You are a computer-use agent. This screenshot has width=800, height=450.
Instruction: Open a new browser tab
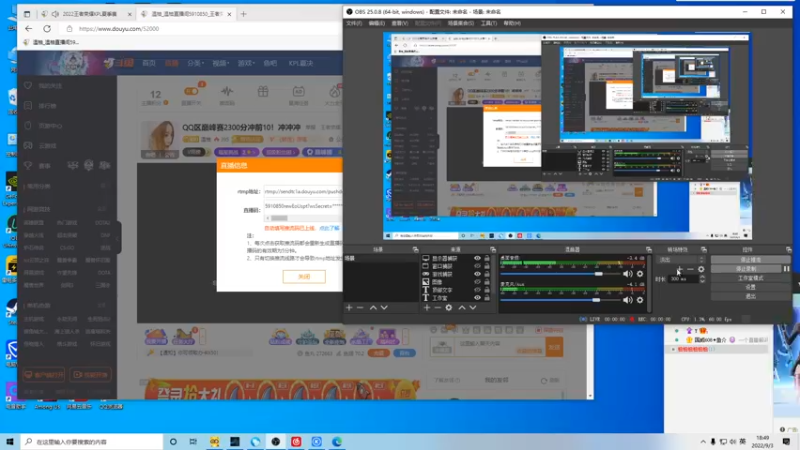point(243,14)
